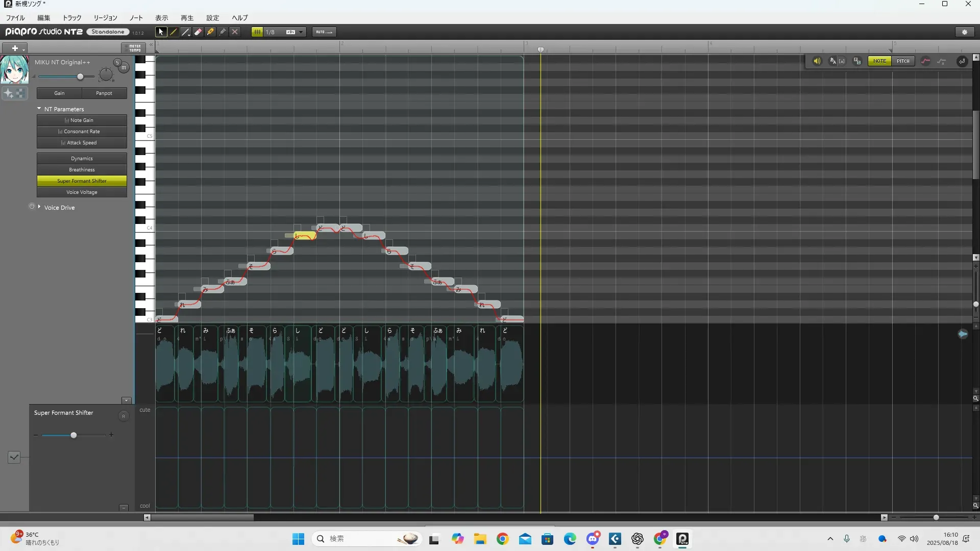The image size is (980, 551).
Task: Expand the Voice Drive section
Action: click(39, 207)
